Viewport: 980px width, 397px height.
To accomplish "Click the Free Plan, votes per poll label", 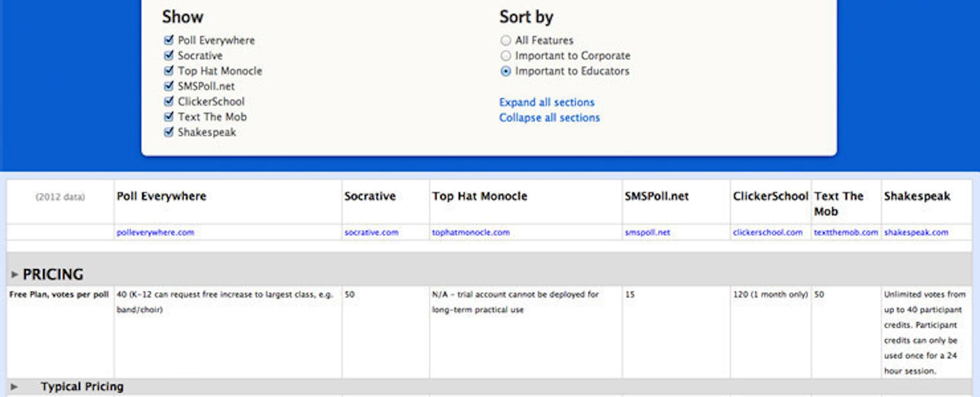I will pyautogui.click(x=59, y=295).
